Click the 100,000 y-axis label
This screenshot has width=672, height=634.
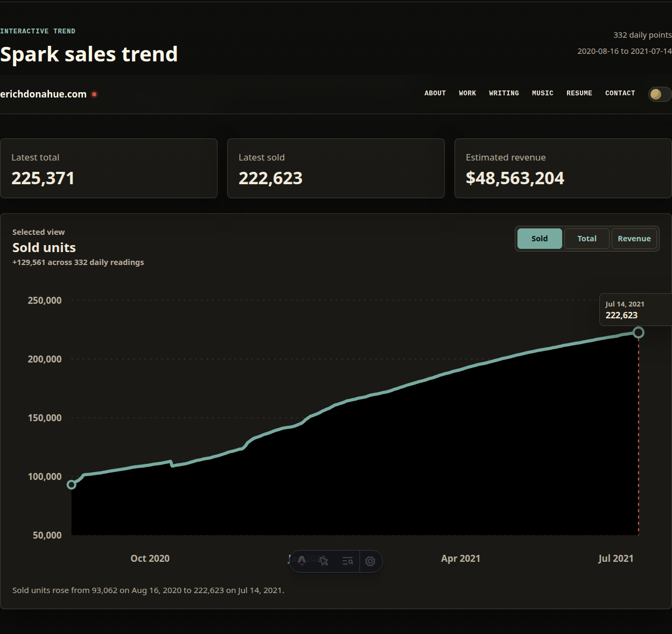tap(45, 476)
